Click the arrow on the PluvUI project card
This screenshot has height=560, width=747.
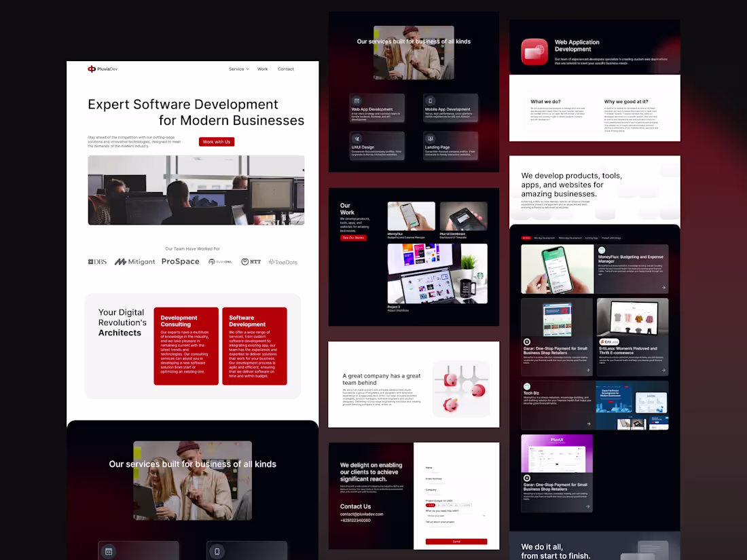587,506
